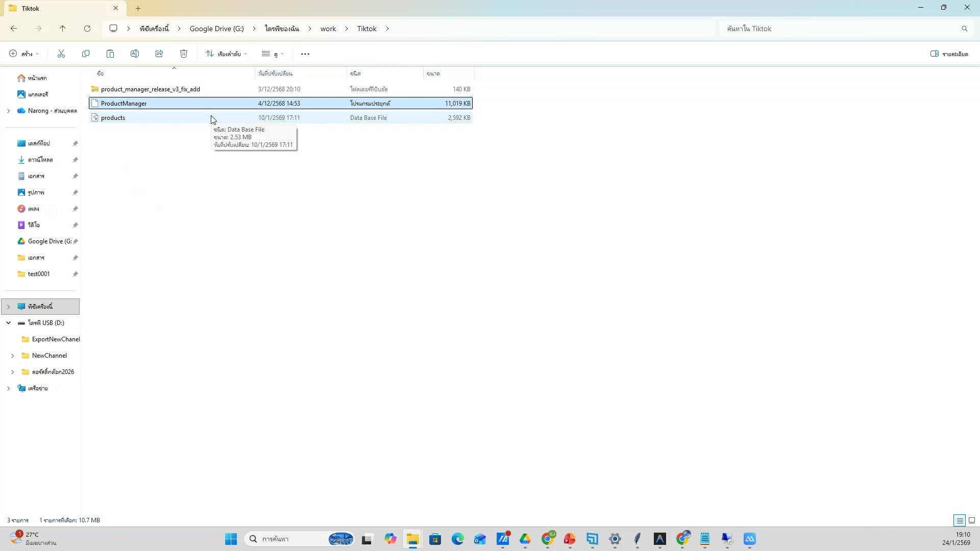Click the Copy icon
980x551 pixels.
point(86,54)
